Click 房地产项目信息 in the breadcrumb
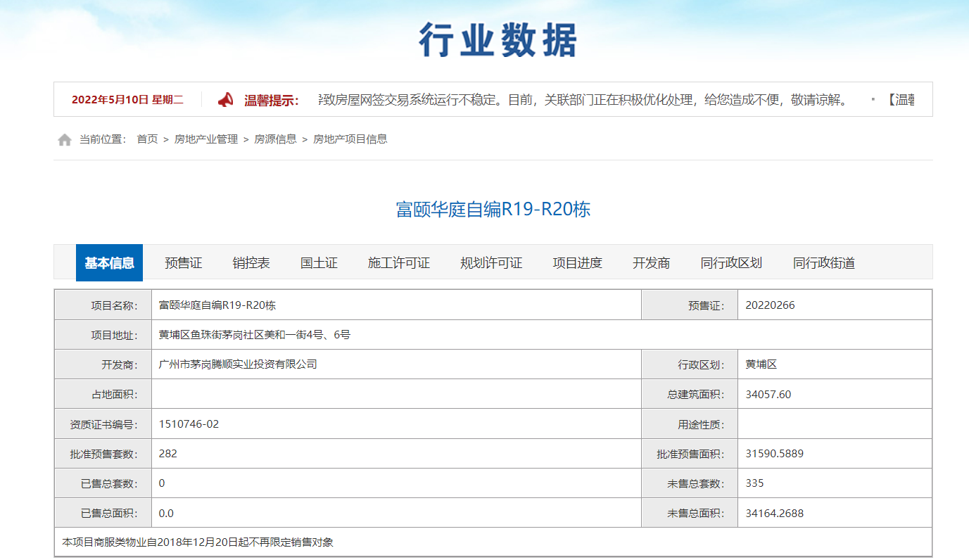Screen dimensions: 969x560 click(350, 139)
